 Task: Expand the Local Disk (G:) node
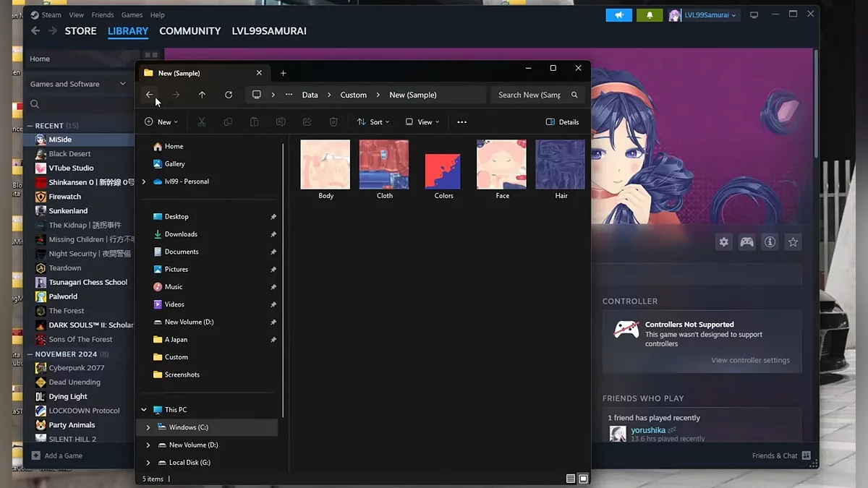[148, 463]
